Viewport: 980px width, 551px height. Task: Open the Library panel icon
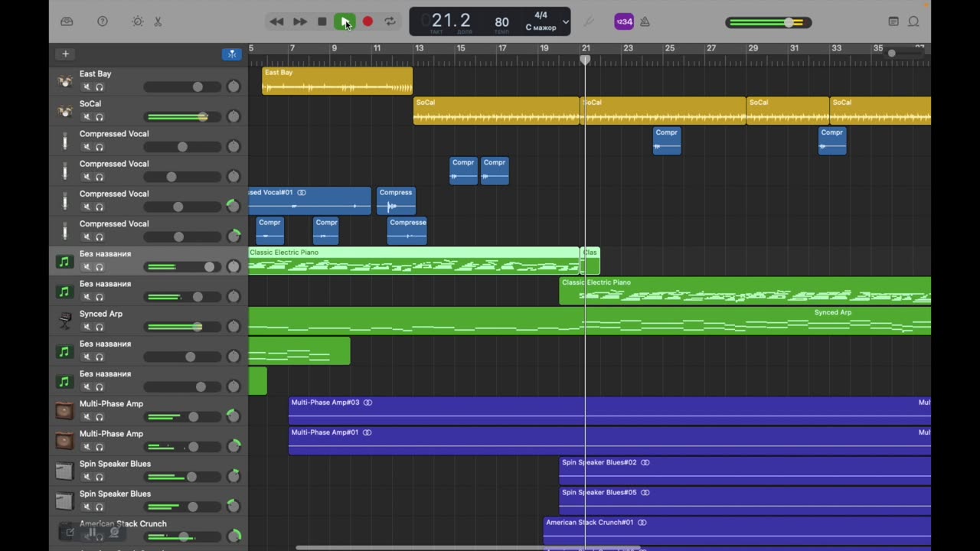(67, 21)
